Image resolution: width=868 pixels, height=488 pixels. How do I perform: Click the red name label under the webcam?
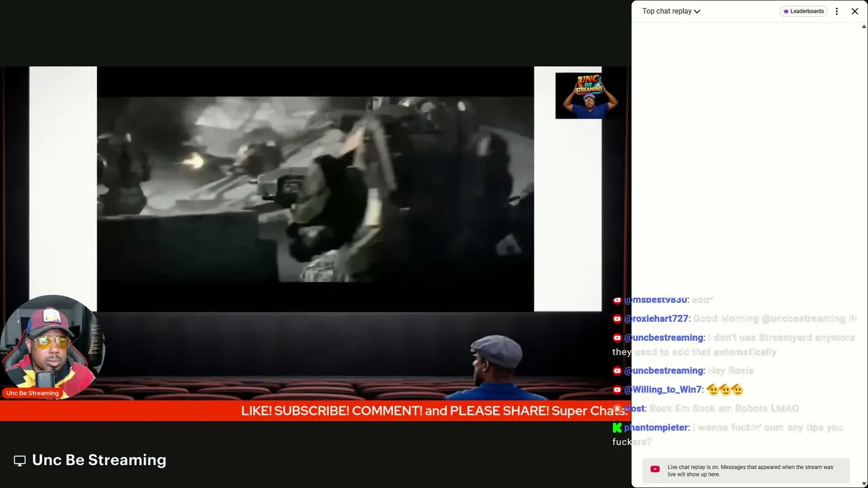pyautogui.click(x=33, y=393)
